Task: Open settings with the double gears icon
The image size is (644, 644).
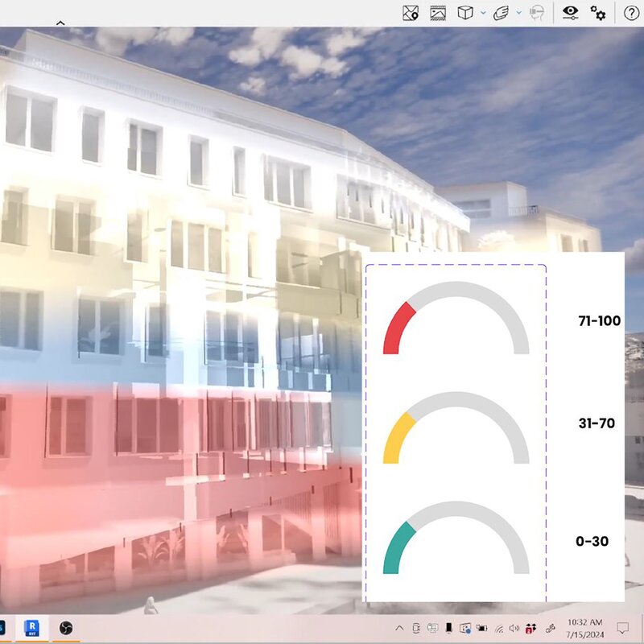Action: 598,13
